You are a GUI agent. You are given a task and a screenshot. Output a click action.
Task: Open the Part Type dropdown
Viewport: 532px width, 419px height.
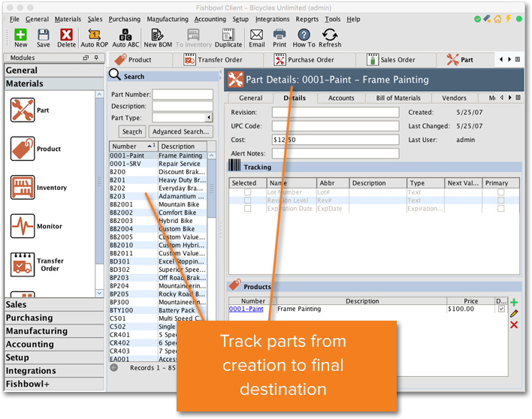[209, 118]
